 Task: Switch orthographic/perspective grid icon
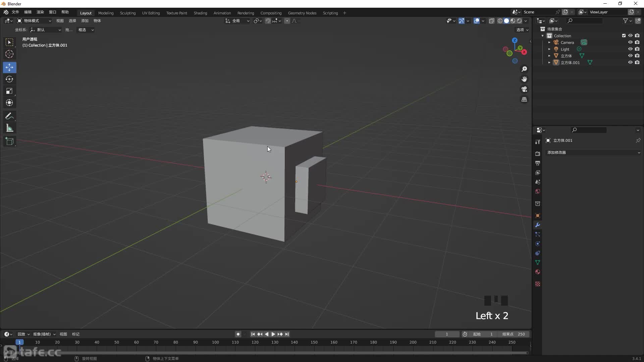tap(524, 100)
